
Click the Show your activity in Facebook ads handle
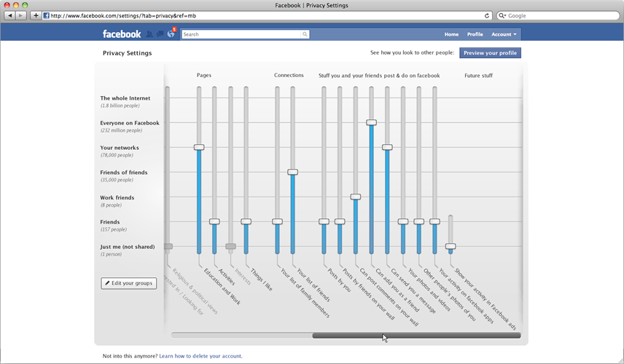pyautogui.click(x=451, y=246)
